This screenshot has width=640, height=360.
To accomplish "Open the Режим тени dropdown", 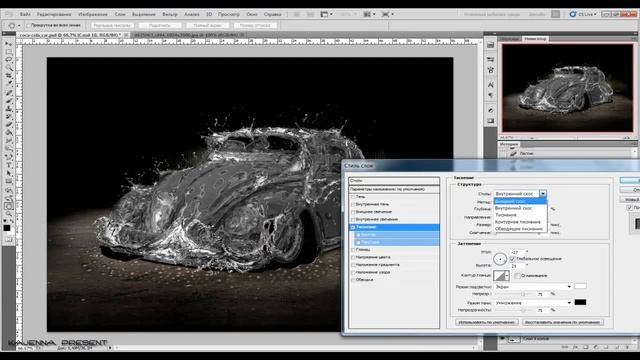I will (533, 303).
